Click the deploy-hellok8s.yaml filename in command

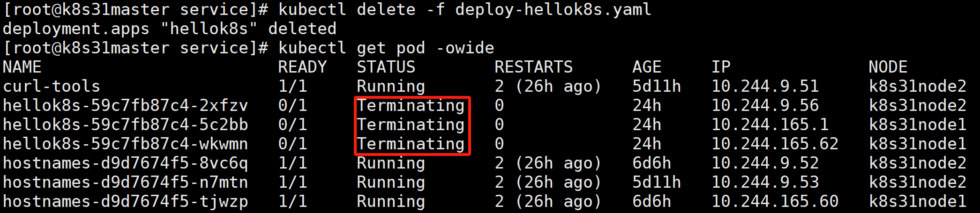point(554,9)
